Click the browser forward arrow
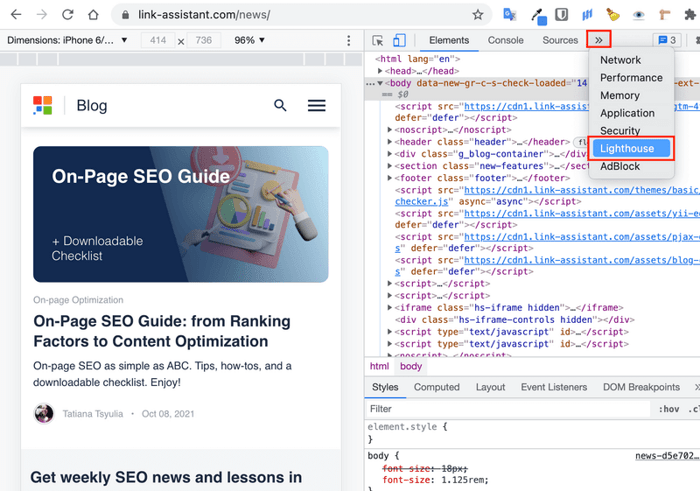 click(x=42, y=15)
